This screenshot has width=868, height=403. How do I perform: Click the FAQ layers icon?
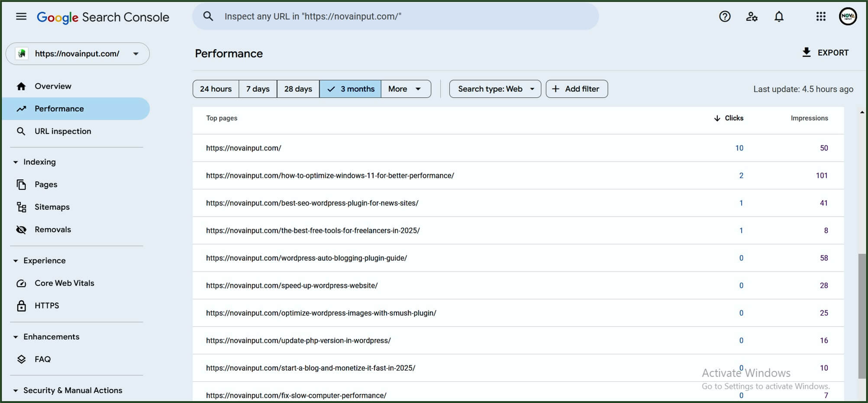21,359
